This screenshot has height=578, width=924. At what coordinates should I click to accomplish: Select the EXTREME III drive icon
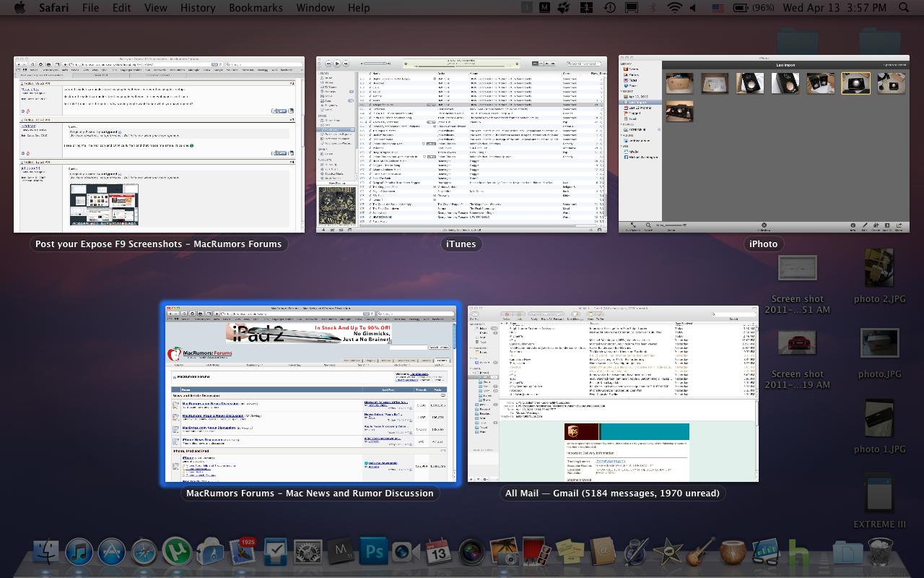click(879, 493)
